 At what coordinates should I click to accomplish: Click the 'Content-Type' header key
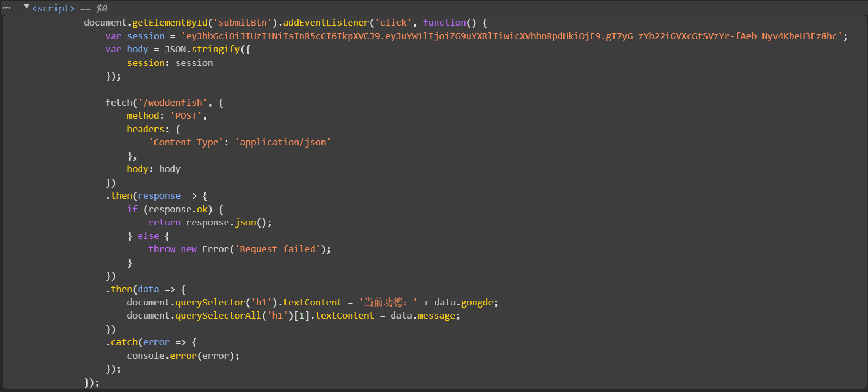pyautogui.click(x=186, y=142)
